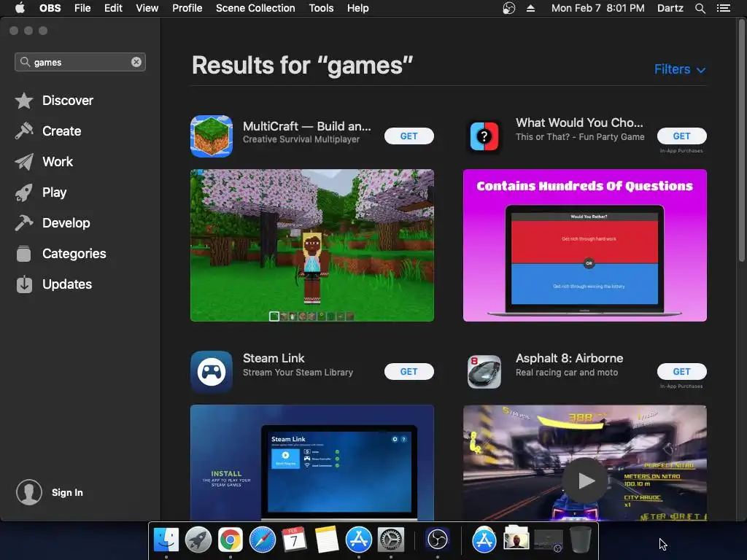The width and height of the screenshot is (747, 560).
Task: Open the Edit menu
Action: (x=113, y=8)
